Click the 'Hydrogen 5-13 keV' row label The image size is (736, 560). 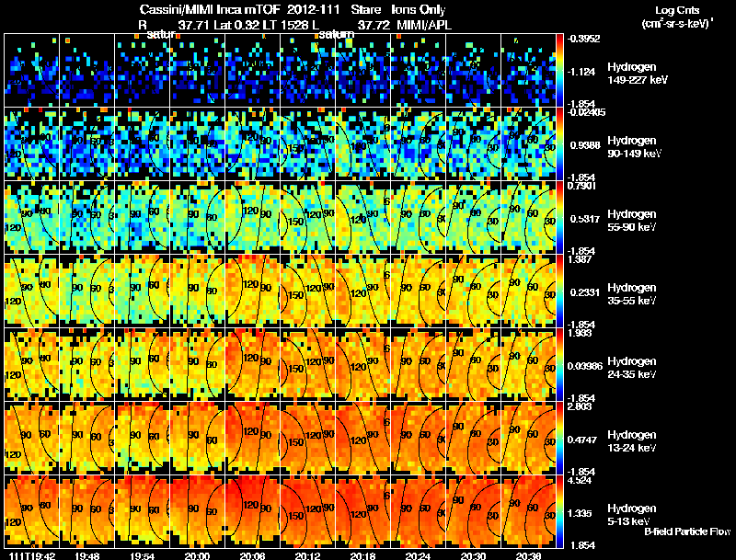632,515
